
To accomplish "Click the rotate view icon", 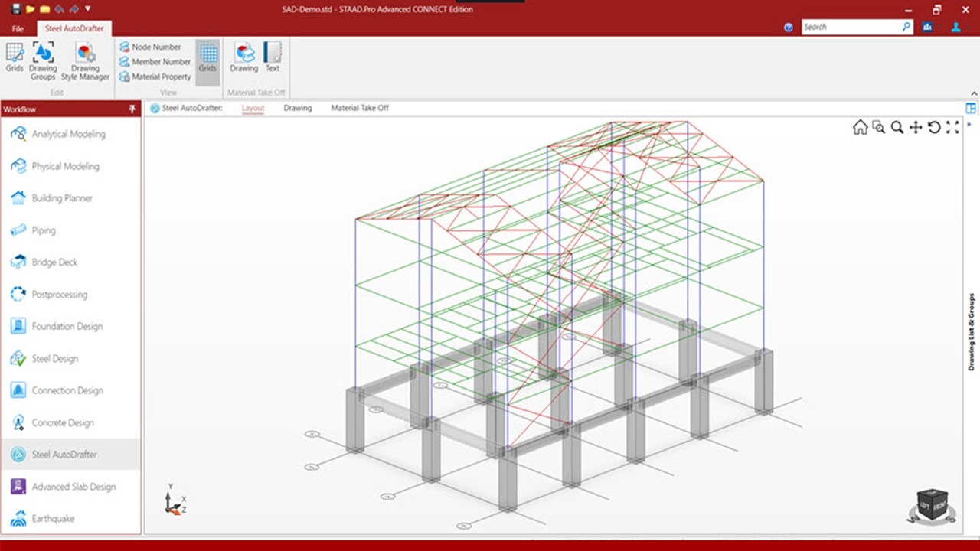I will tap(934, 128).
